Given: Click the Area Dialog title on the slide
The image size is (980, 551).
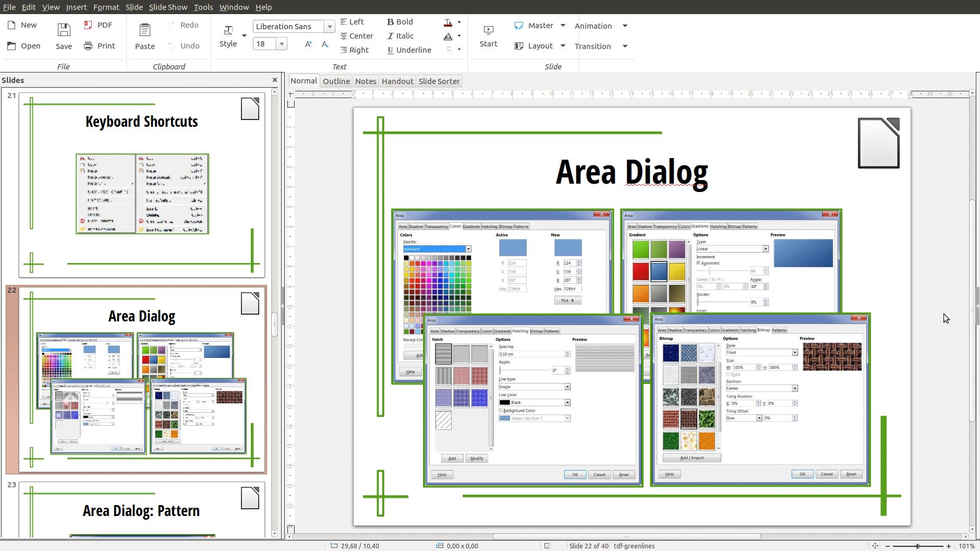Looking at the screenshot, I should [x=632, y=172].
